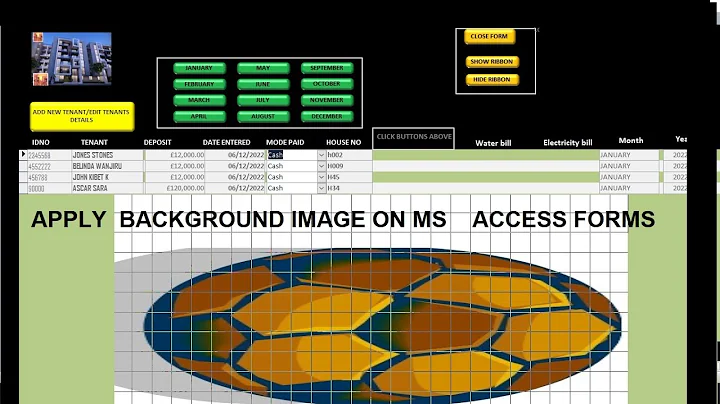Select the MARCH button
The image size is (720, 404).
tap(199, 100)
